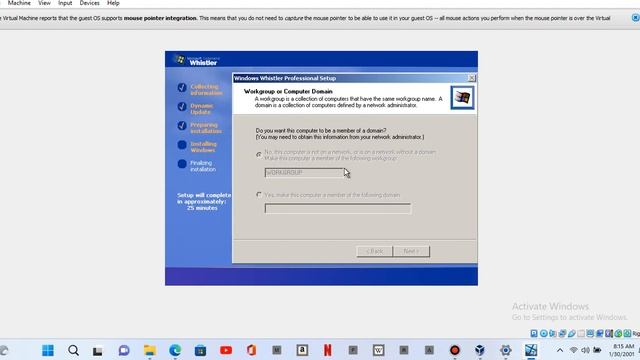Click the VirtualBox display status icon
640x360 pixels.
(590, 333)
